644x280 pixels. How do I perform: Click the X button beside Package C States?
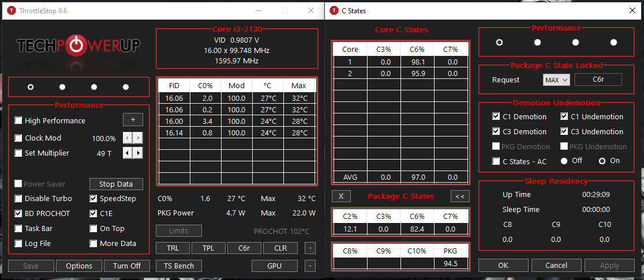(341, 196)
